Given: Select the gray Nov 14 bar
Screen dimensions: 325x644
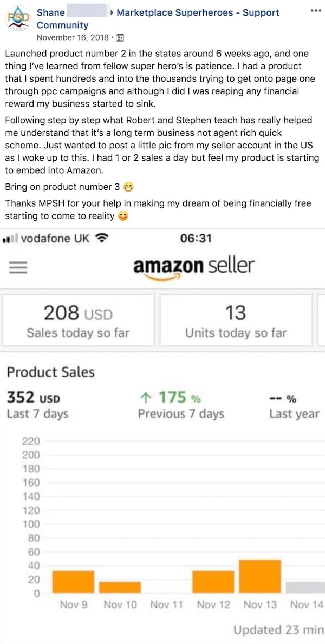Looking at the screenshot, I should click(x=305, y=588).
